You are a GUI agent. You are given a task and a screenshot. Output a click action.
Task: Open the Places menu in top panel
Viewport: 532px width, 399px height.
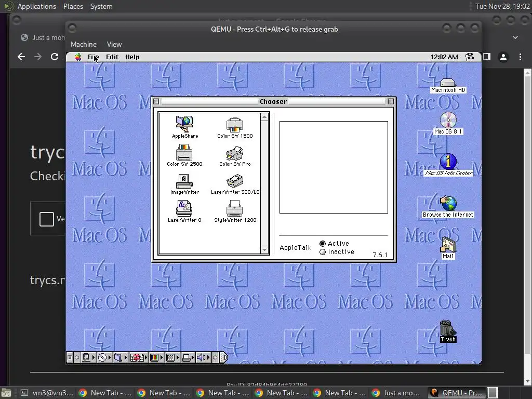point(73,6)
